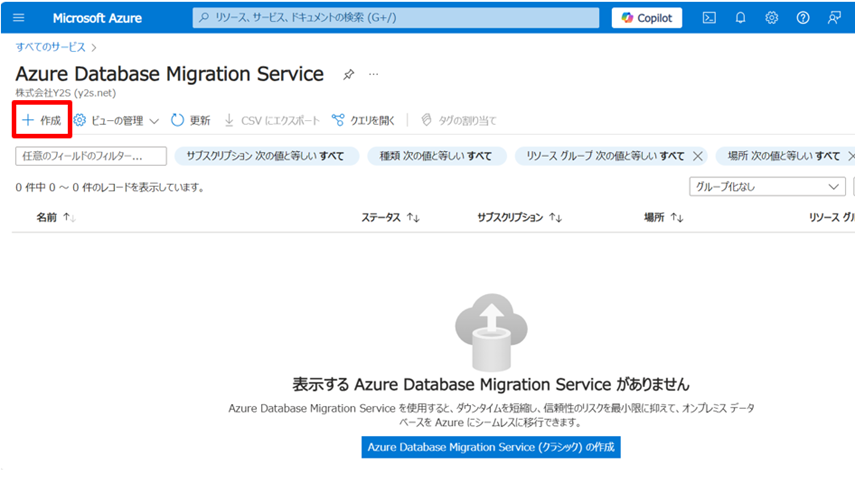Expand the ビューの管理 dropdown
The image size is (855, 498).
[x=116, y=120]
